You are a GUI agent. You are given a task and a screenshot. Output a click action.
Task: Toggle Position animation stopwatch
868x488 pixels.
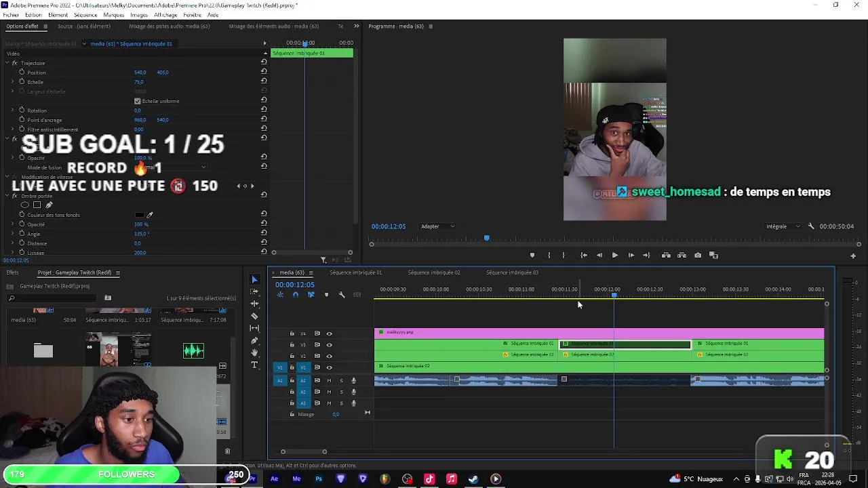click(22, 72)
